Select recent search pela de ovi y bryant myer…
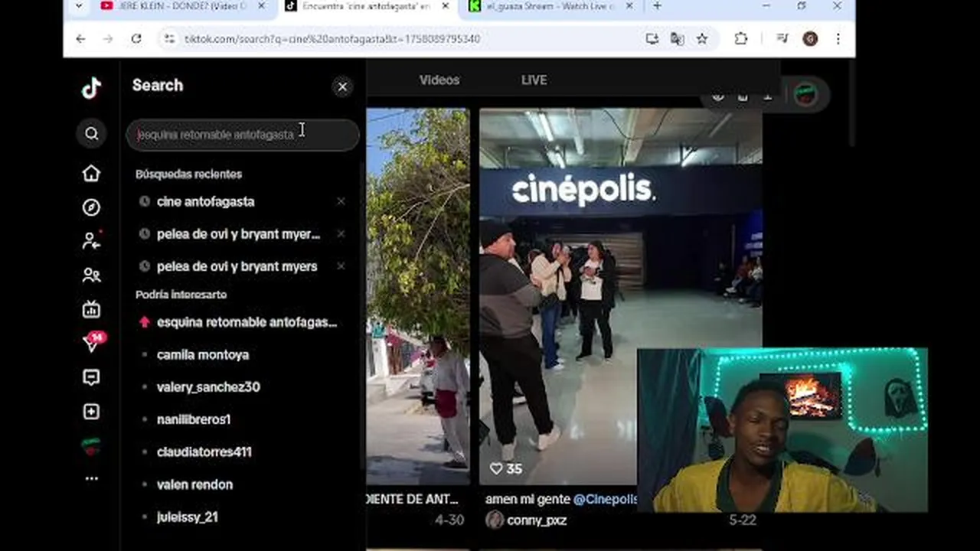The height and width of the screenshot is (551, 980). coord(238,234)
